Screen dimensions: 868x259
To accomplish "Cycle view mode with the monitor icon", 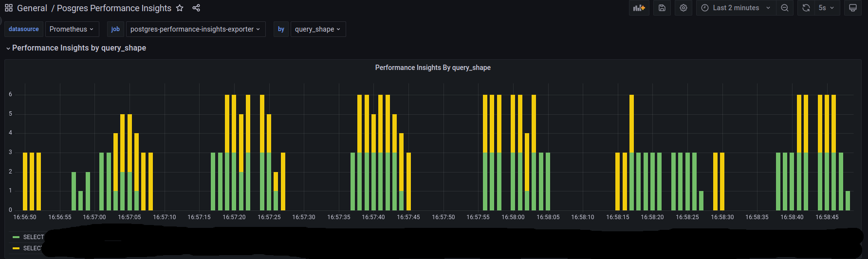I will 853,8.
